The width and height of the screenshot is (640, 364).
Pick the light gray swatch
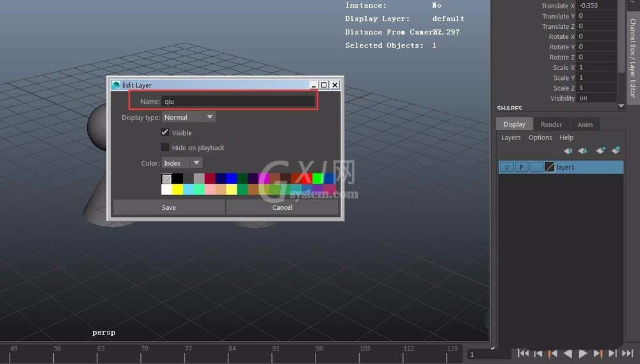tap(199, 178)
